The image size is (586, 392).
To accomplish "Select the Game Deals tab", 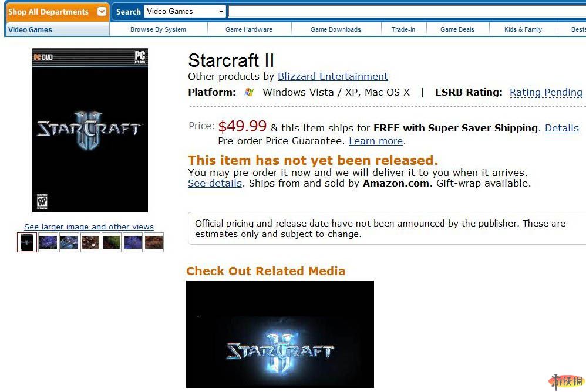I will click(x=457, y=29).
